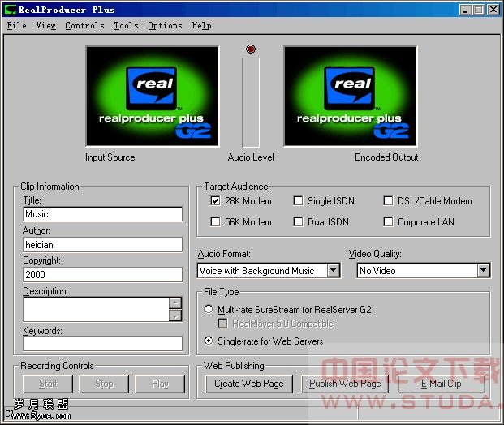Click the Audio Level meter bar
The height and width of the screenshot is (425, 504).
coord(251,102)
